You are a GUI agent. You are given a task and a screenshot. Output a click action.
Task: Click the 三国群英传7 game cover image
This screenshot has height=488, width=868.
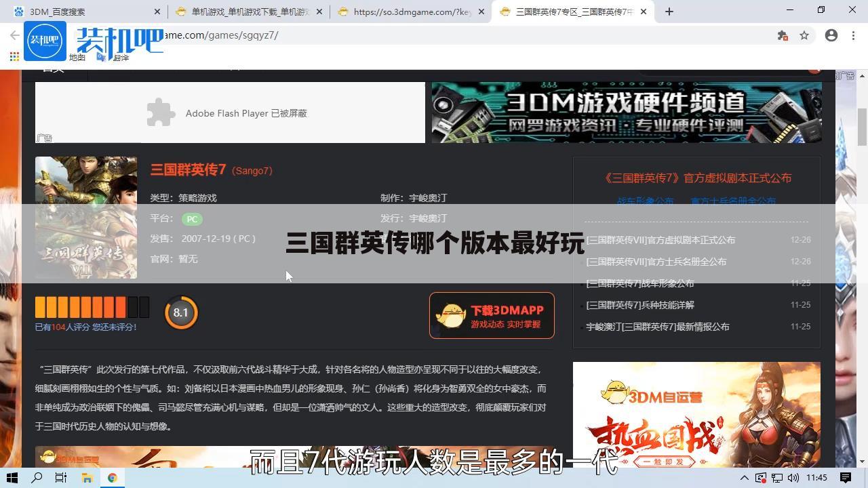(86, 218)
